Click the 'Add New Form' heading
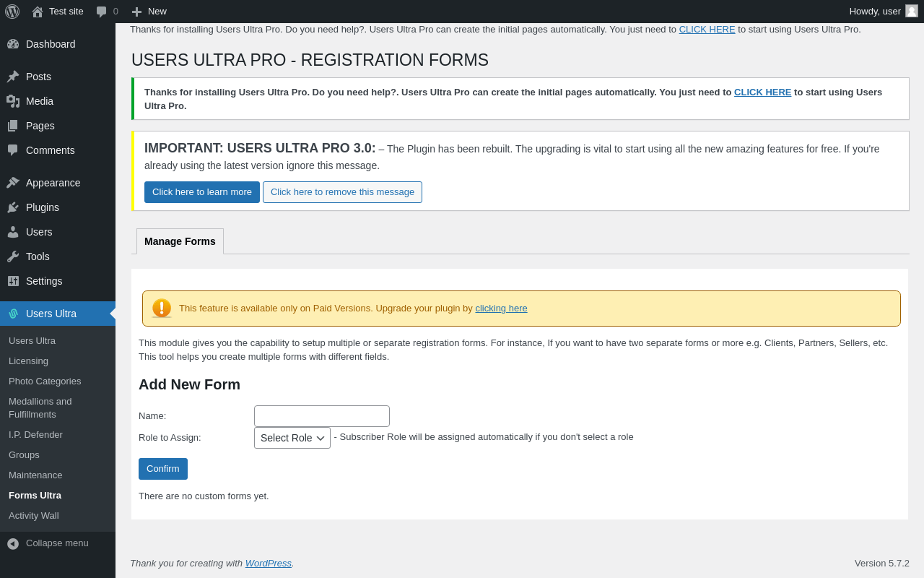Screen dimensions: 924x578 click(x=189, y=385)
